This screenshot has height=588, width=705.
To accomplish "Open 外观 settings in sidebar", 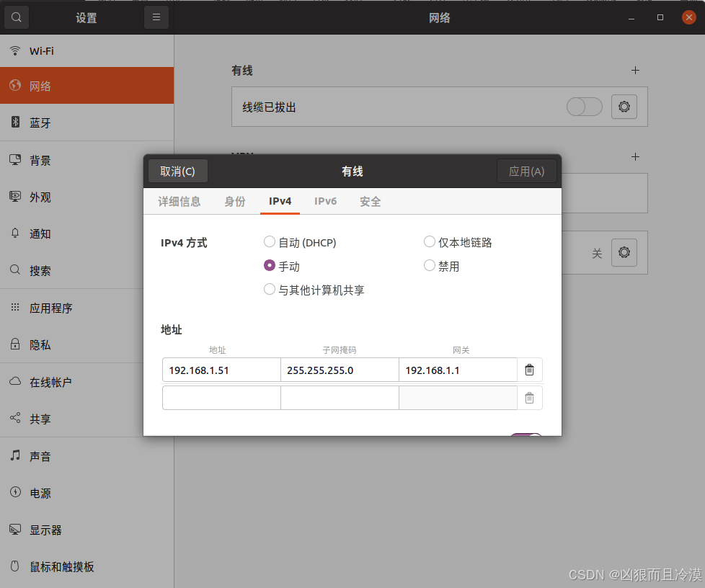I will click(72, 197).
